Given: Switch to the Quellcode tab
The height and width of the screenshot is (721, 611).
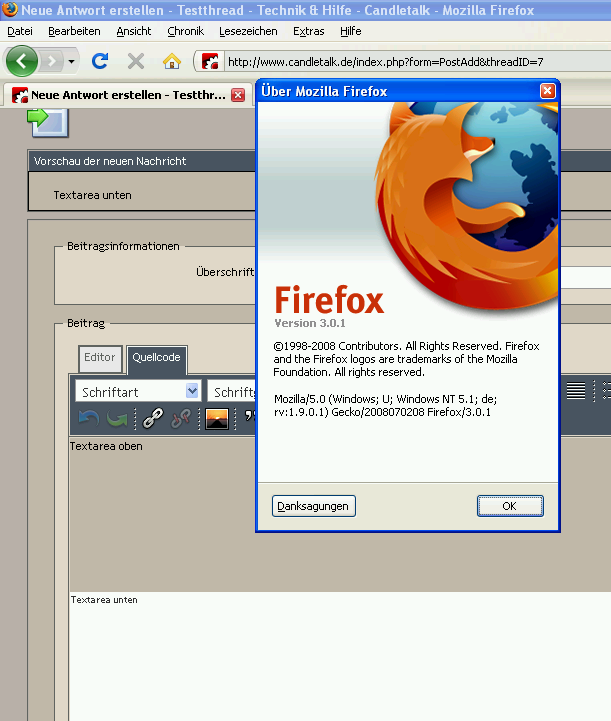Looking at the screenshot, I should point(156,358).
